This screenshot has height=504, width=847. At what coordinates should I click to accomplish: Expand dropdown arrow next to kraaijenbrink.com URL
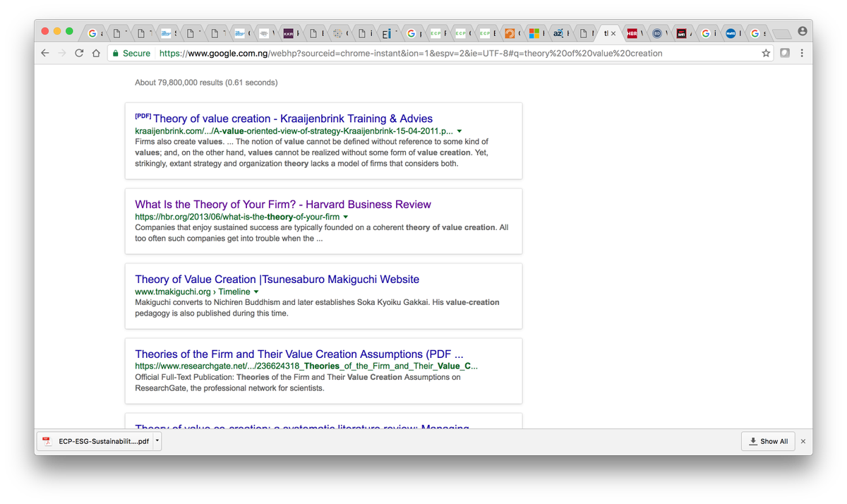(459, 131)
